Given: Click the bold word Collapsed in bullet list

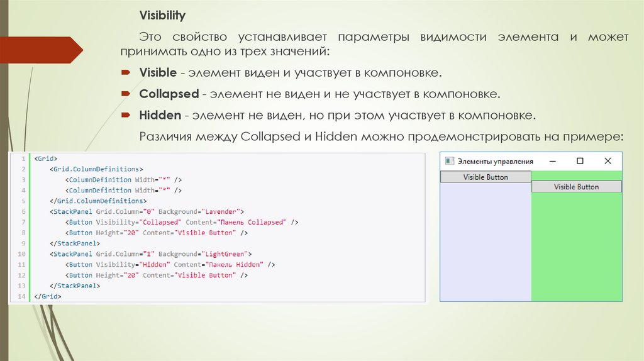Looking at the screenshot, I should click(x=169, y=94).
